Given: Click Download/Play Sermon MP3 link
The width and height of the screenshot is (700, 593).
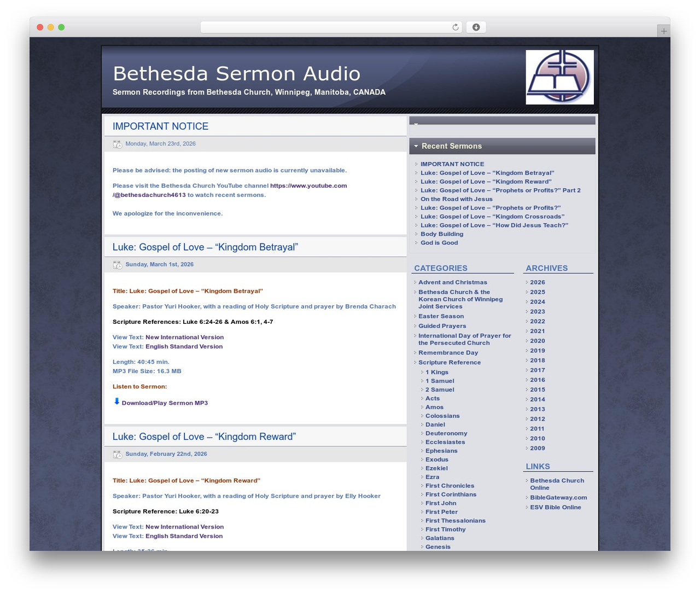Looking at the screenshot, I should pyautogui.click(x=165, y=403).
